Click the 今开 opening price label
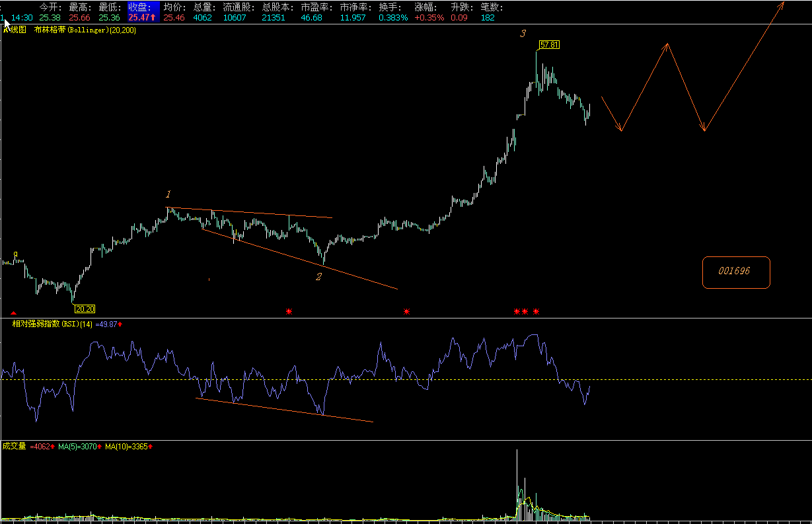 (x=50, y=7)
